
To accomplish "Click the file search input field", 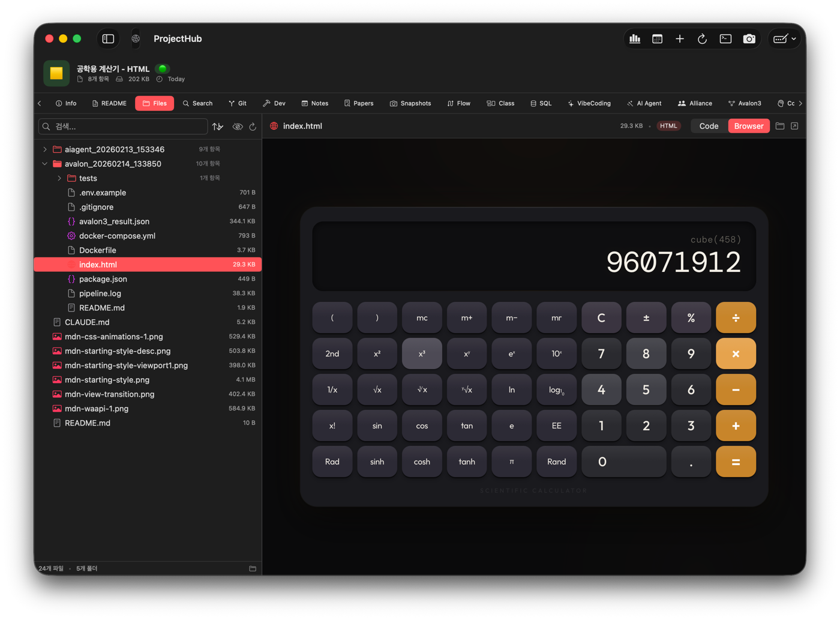I will tap(126, 127).
